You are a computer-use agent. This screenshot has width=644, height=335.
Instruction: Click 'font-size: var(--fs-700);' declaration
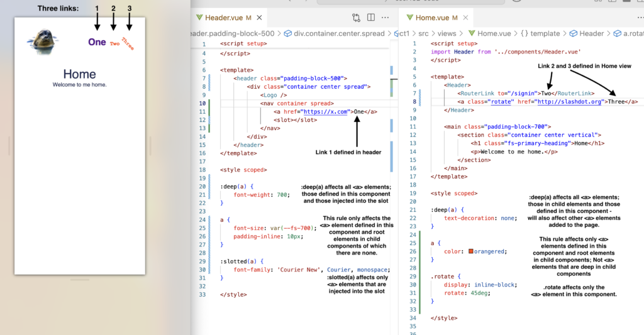coord(275,228)
